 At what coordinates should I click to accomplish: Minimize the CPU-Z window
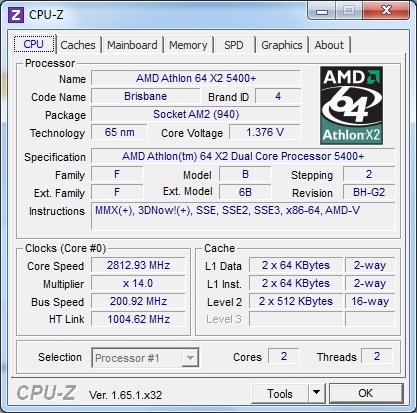(x=322, y=11)
